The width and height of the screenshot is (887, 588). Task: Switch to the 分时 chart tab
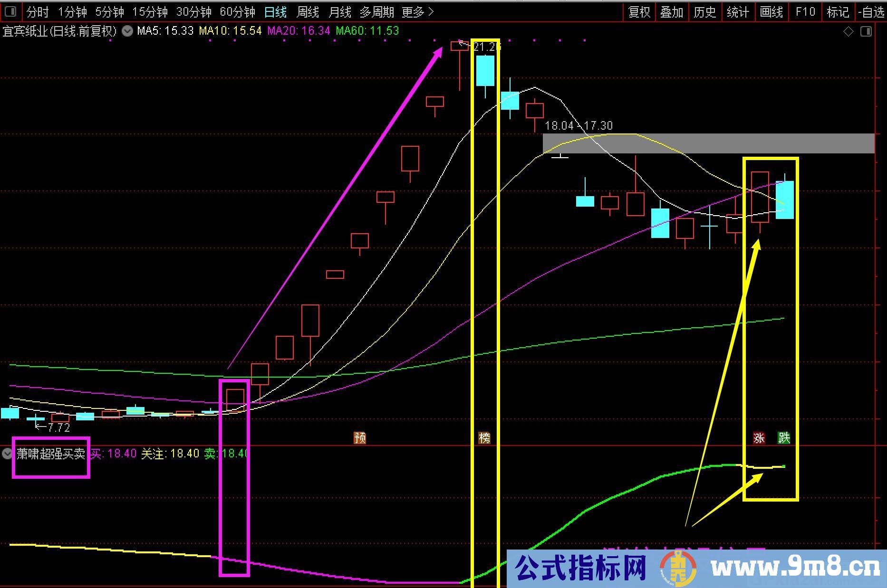(38, 12)
